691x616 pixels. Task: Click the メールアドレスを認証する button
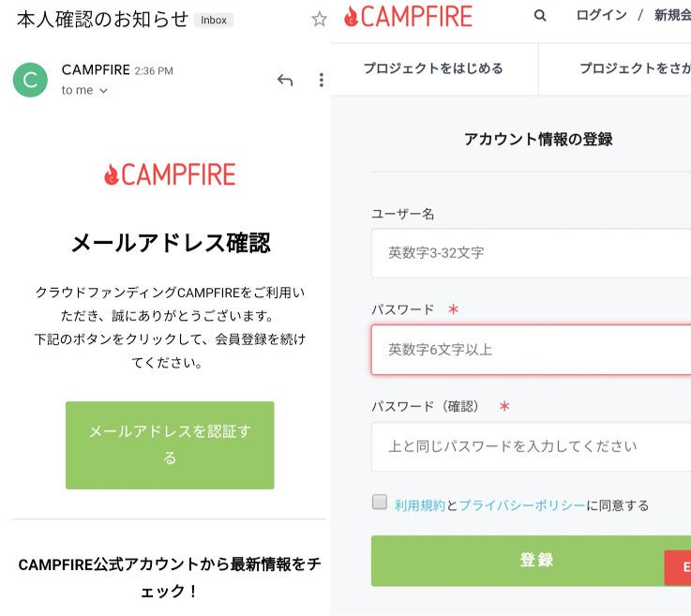(170, 445)
